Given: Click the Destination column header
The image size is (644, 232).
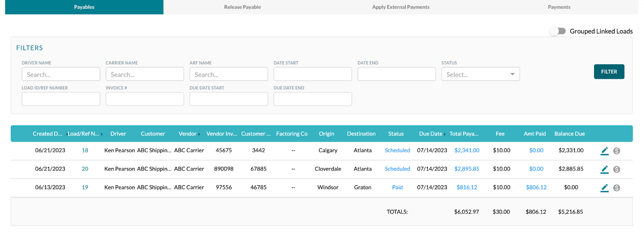Looking at the screenshot, I should click(361, 134).
